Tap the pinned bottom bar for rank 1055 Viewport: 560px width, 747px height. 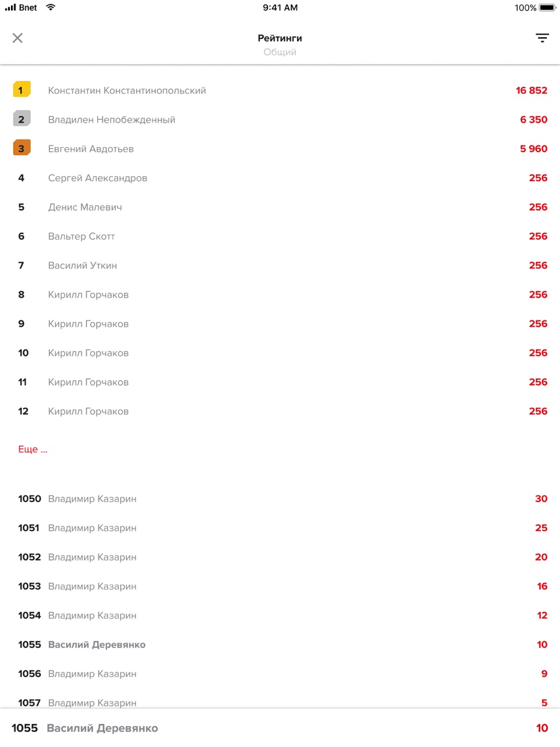click(280, 728)
